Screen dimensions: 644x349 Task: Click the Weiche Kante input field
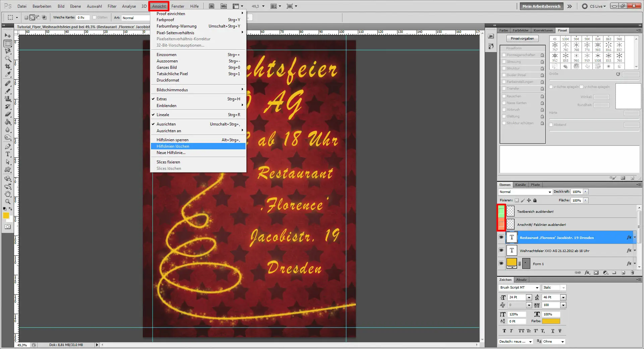point(83,17)
